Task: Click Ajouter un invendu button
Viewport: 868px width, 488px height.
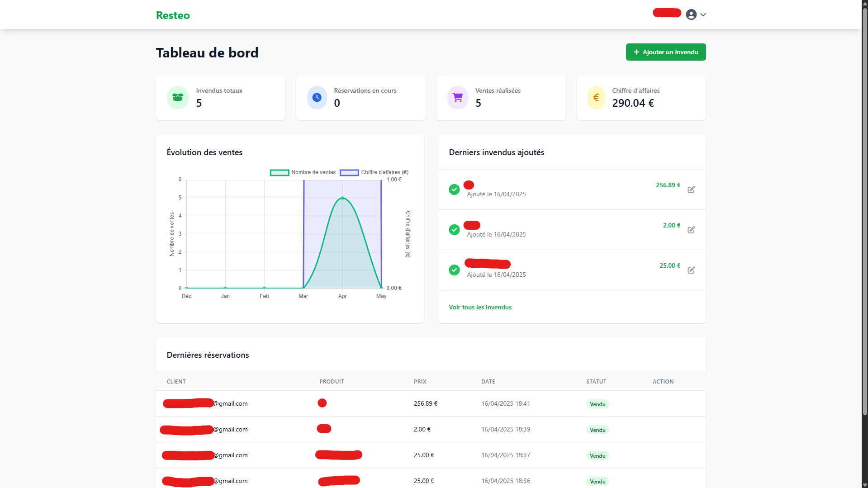Action: (x=665, y=52)
